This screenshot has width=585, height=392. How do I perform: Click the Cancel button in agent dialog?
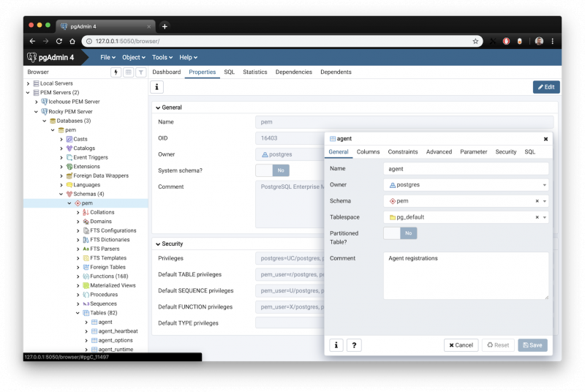461,345
